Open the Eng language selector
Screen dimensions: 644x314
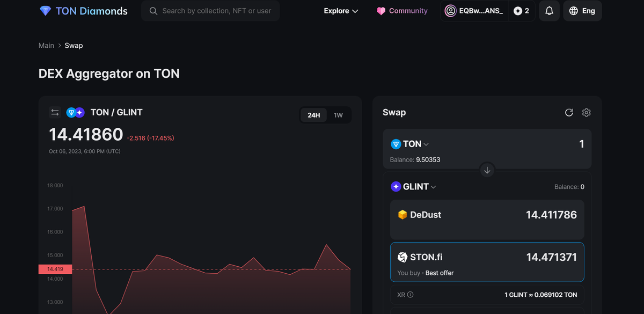582,11
